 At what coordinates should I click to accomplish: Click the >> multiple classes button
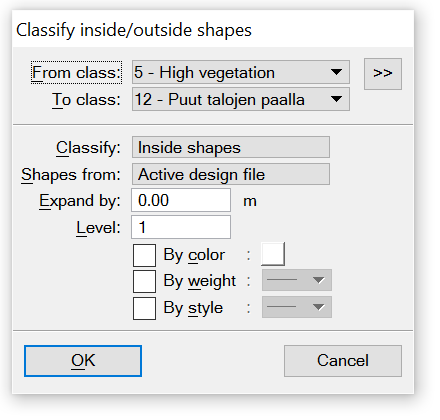click(383, 74)
